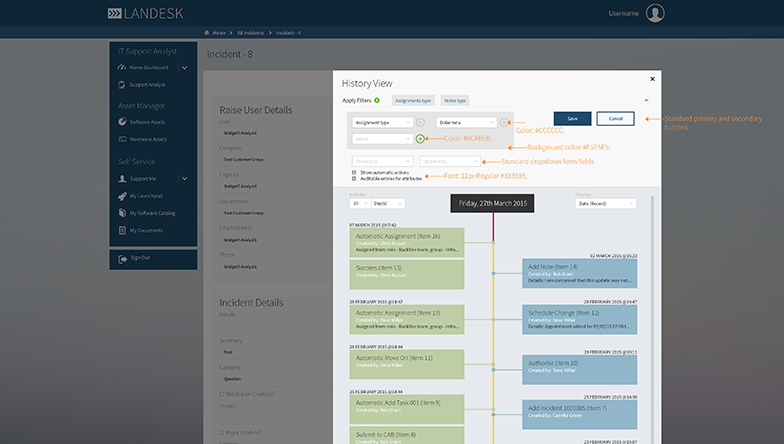Image resolution: width=784 pixels, height=444 pixels.
Task: Select the Assignments type filter tag
Action: [x=412, y=101]
